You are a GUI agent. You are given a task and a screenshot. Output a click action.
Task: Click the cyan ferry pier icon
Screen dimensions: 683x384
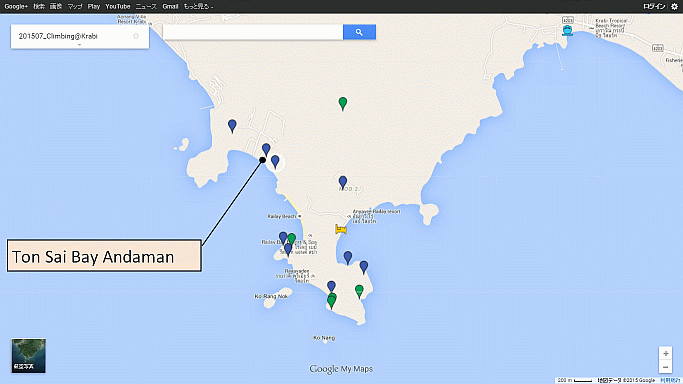(567, 30)
